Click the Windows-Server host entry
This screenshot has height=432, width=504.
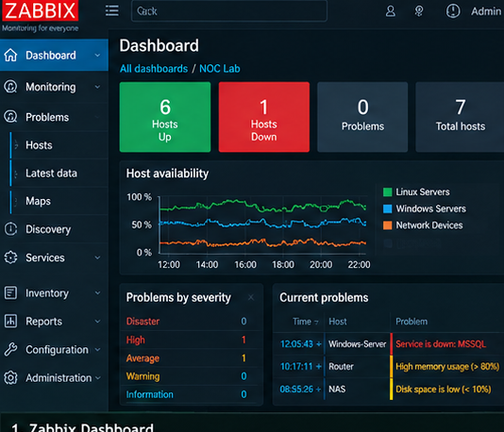[357, 344]
